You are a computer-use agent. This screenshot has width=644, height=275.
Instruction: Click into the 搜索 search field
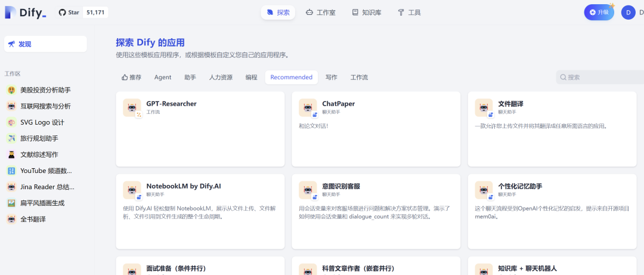(600, 78)
